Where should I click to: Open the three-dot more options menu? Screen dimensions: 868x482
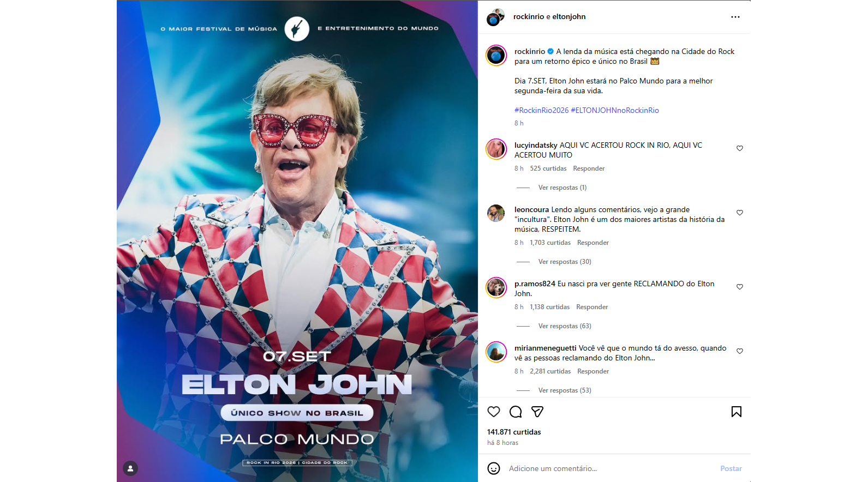click(735, 17)
